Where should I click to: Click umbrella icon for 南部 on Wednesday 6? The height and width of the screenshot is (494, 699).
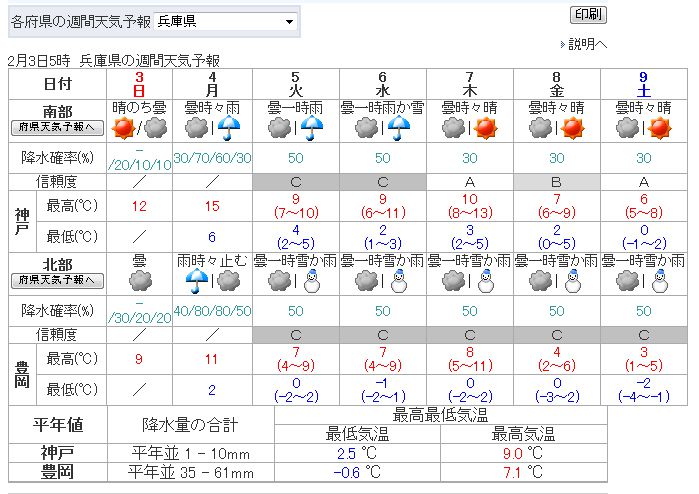pos(399,128)
